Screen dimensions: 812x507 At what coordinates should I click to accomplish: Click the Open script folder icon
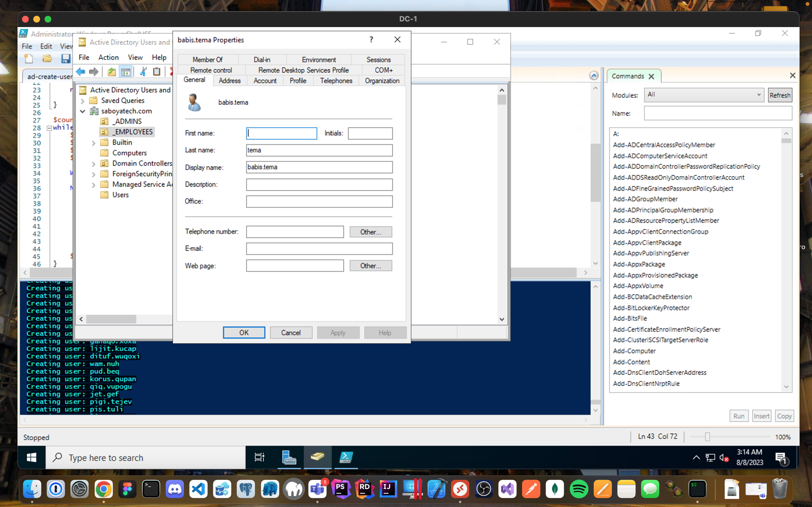pos(47,59)
